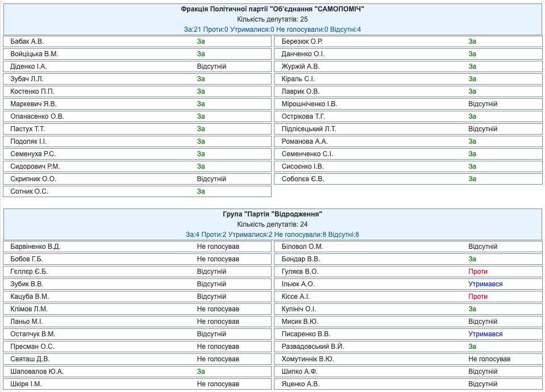Select Писаренко В.В. name
The height and width of the screenshot is (392, 545).
(x=306, y=334)
